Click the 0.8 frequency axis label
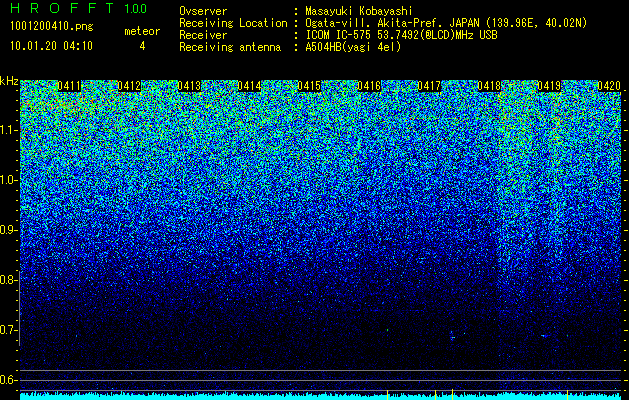This screenshot has width=629, height=400. tap(7, 280)
